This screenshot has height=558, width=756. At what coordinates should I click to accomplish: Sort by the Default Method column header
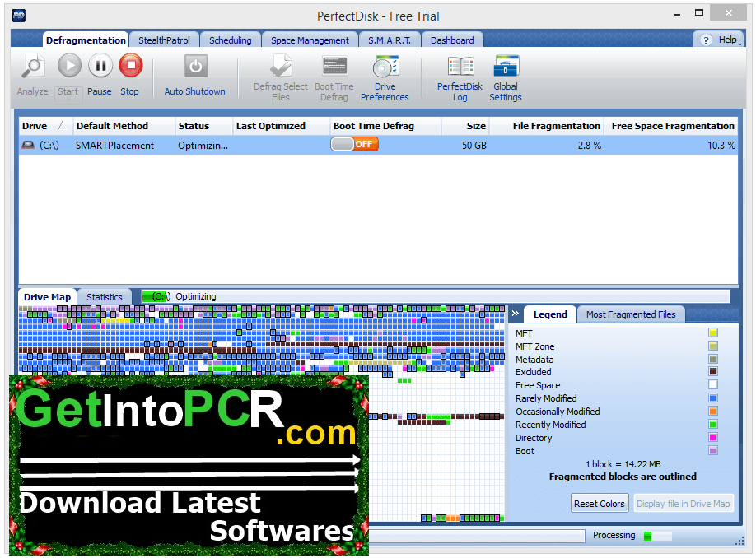point(124,126)
